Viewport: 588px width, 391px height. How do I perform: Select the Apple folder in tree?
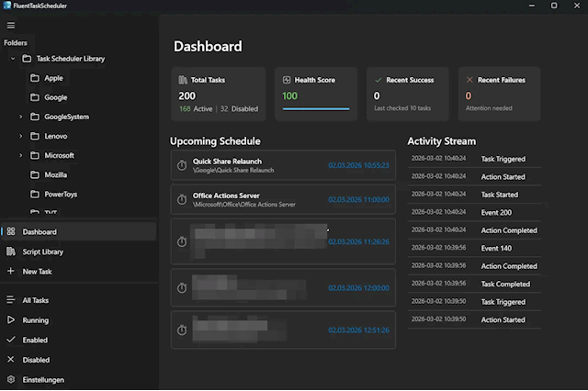click(54, 78)
